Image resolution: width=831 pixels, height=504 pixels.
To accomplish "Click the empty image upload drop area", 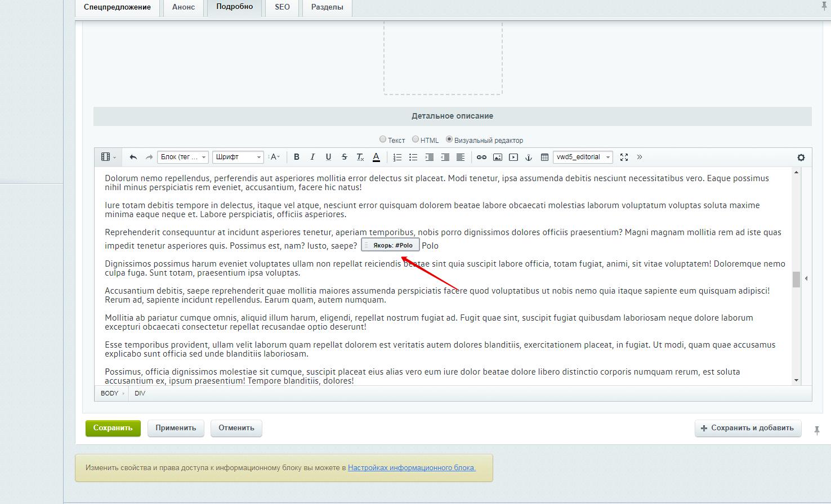I will click(443, 58).
